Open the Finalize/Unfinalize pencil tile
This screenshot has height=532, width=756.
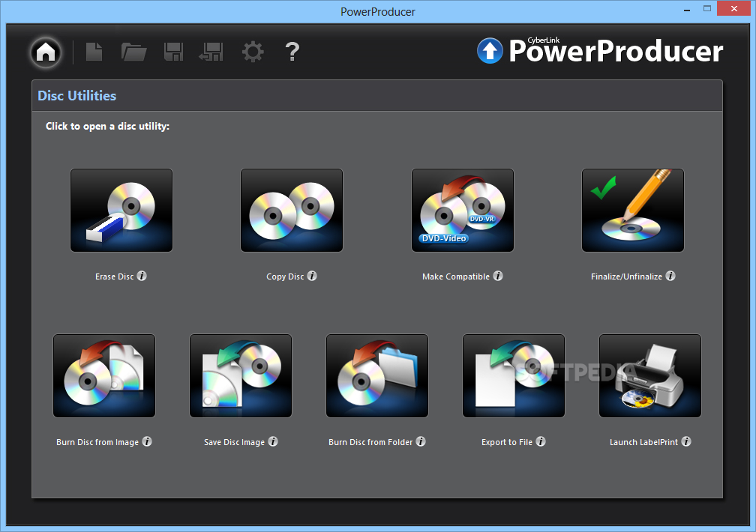[x=633, y=210]
